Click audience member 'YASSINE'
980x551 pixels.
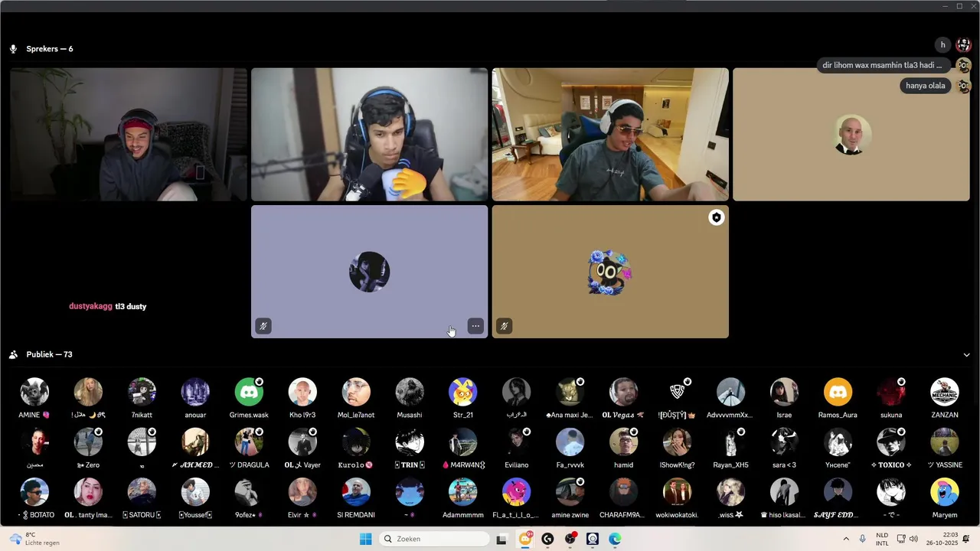coord(945,448)
